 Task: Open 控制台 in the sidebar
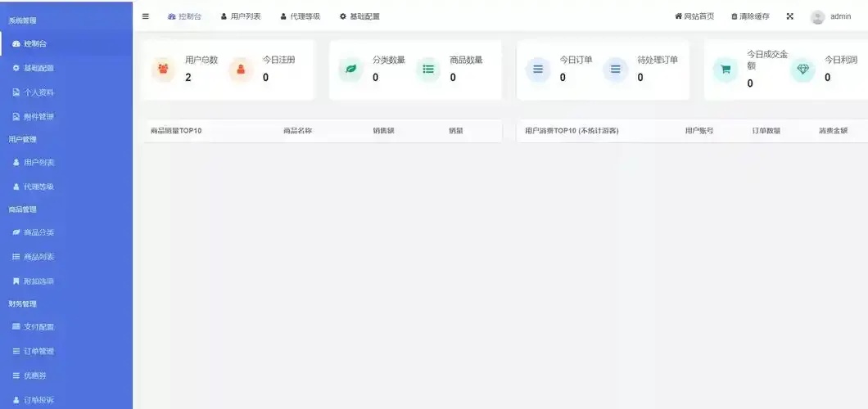tap(66, 43)
